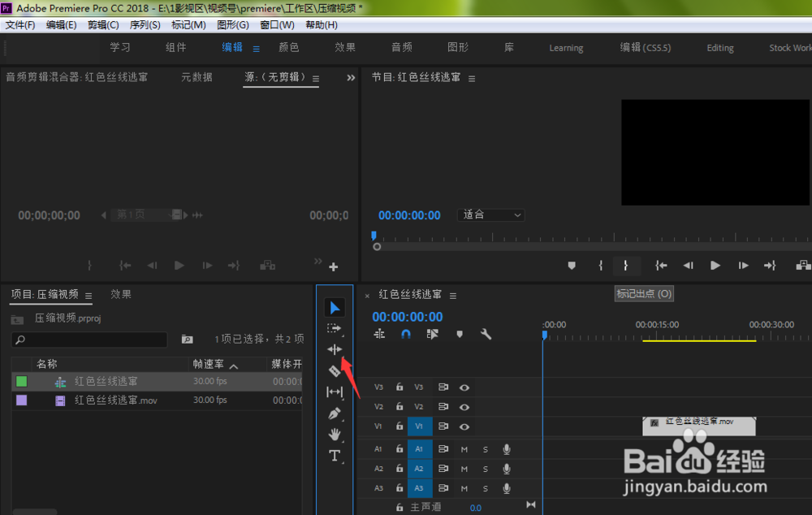Click Program monitor playhead marker
The height and width of the screenshot is (515, 812).
374,236
